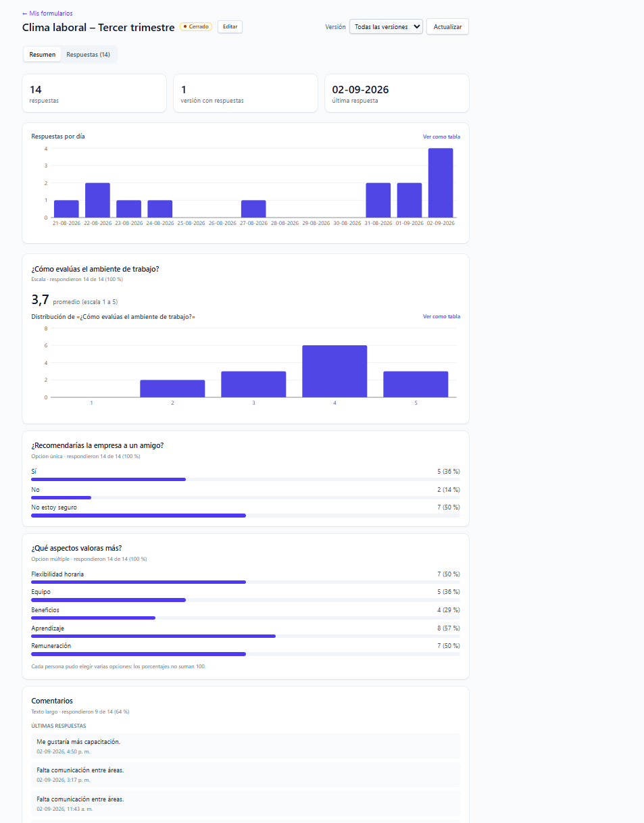The image size is (644, 823).
Task: Click the 8 (57 %) count for Aprendizaje
Action: (x=449, y=628)
